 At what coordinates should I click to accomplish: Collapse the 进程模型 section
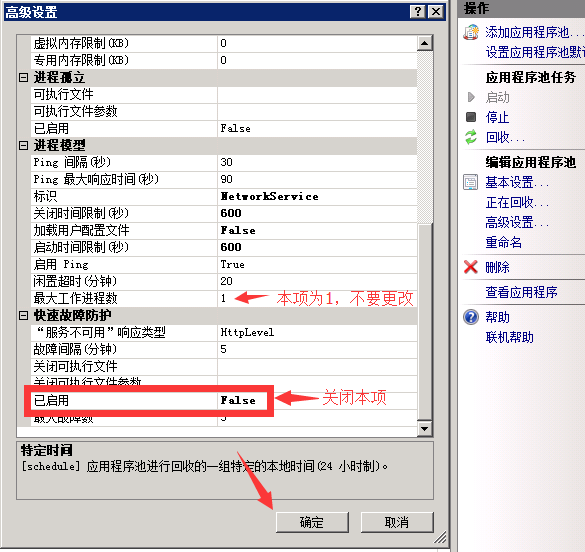(24, 145)
